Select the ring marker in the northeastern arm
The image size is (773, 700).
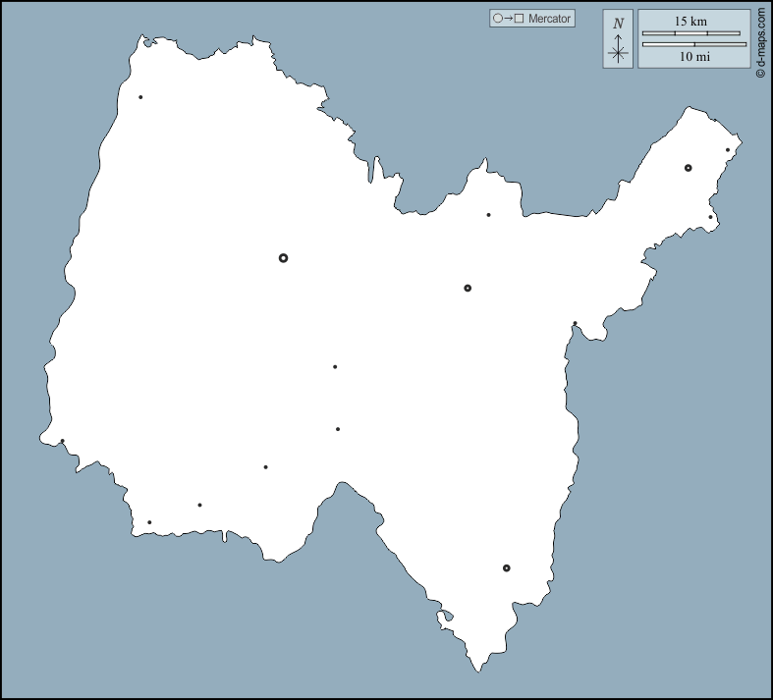click(x=689, y=168)
